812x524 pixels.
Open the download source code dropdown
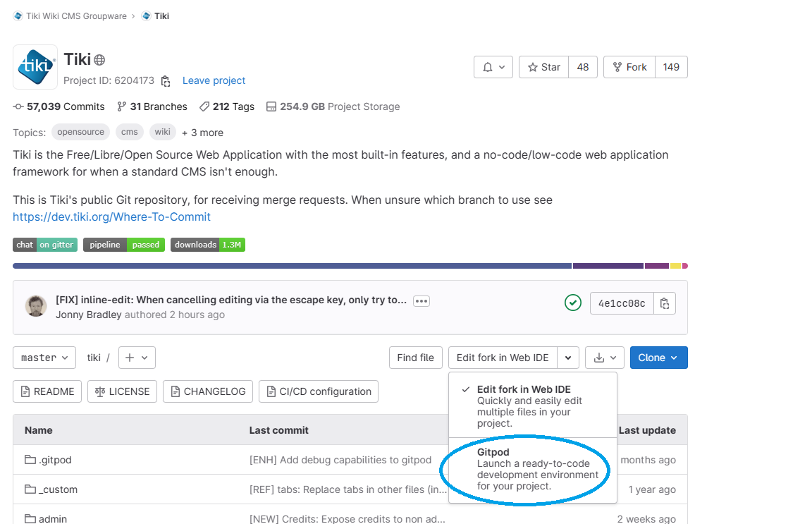point(605,358)
